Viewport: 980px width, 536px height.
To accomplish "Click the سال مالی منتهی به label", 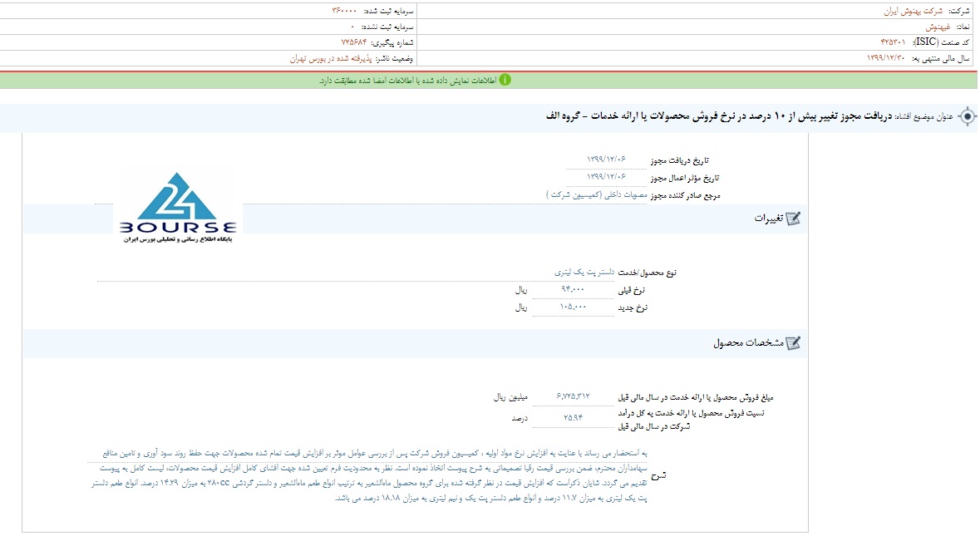I will [x=941, y=58].
